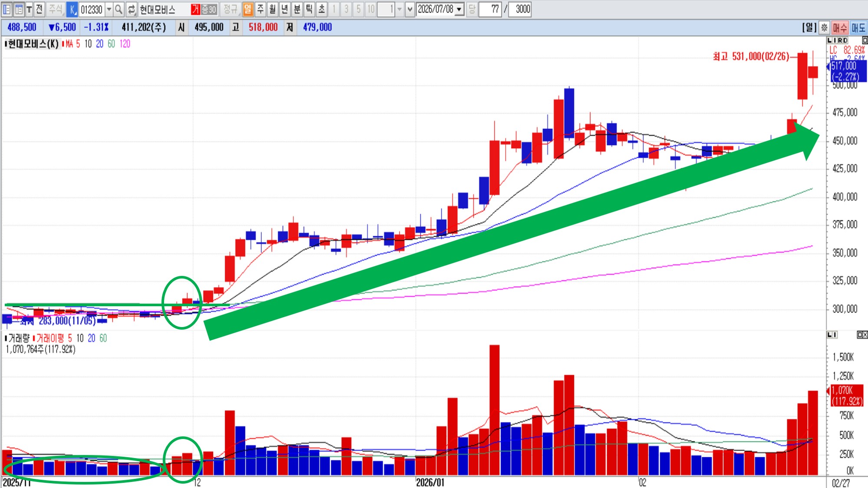Open chart settings gear icon
The width and height of the screenshot is (868, 488).
coord(824,28)
